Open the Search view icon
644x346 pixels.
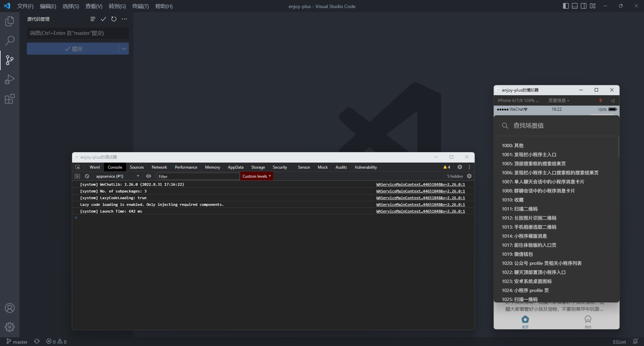point(10,40)
